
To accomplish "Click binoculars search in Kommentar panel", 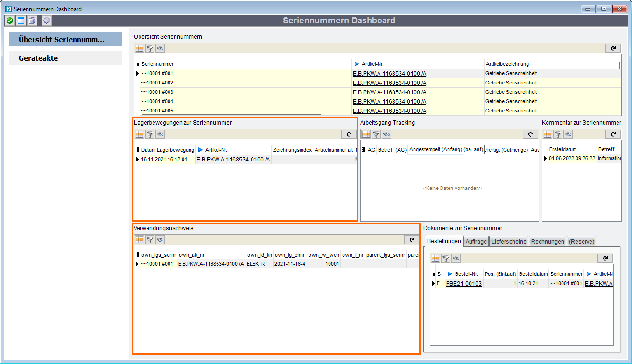I will [568, 134].
